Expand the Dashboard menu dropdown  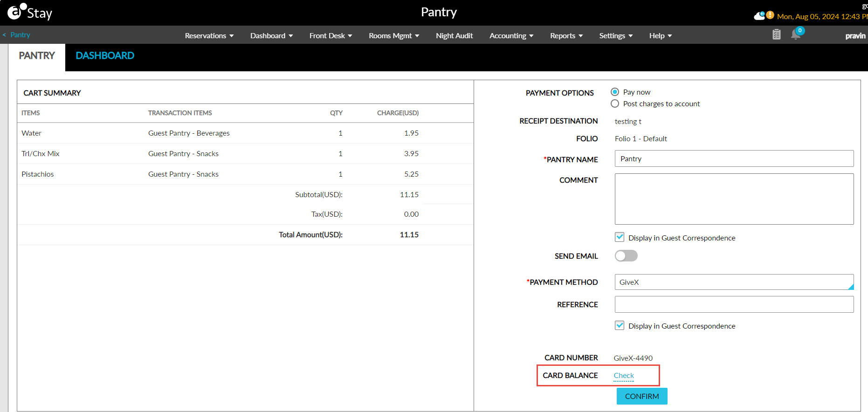(272, 36)
